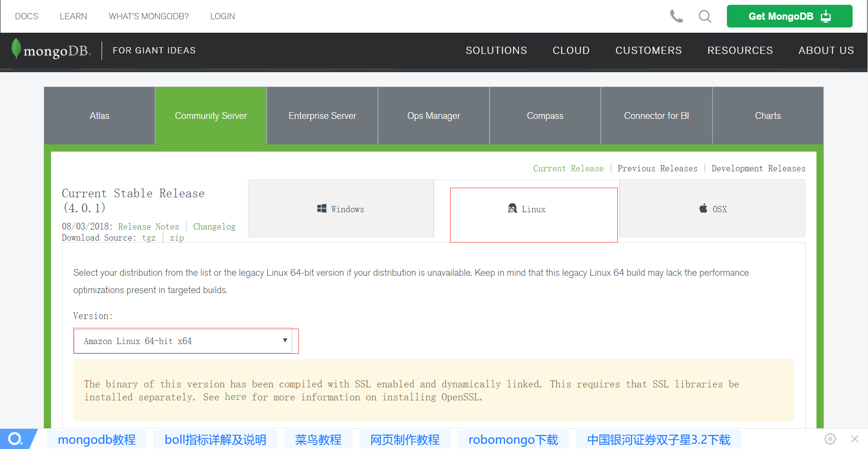Click the phone contact icon
Image resolution: width=868 pixels, height=449 pixels.
(x=676, y=16)
